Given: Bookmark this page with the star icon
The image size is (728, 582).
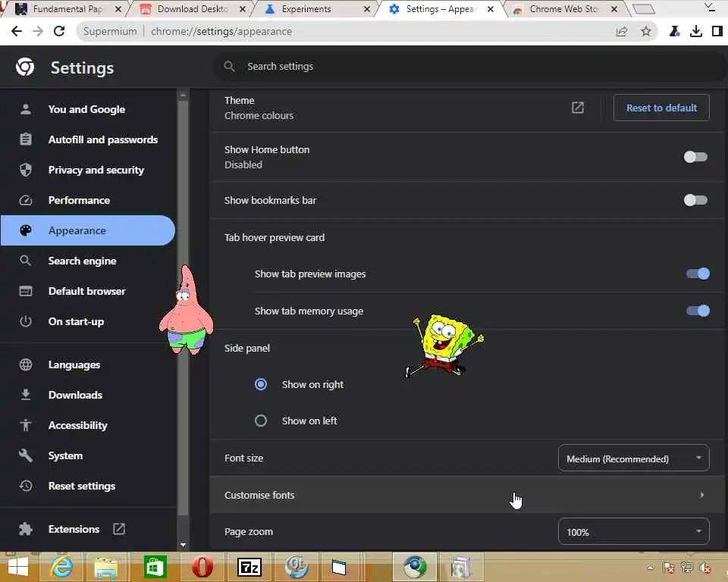Looking at the screenshot, I should tap(646, 31).
